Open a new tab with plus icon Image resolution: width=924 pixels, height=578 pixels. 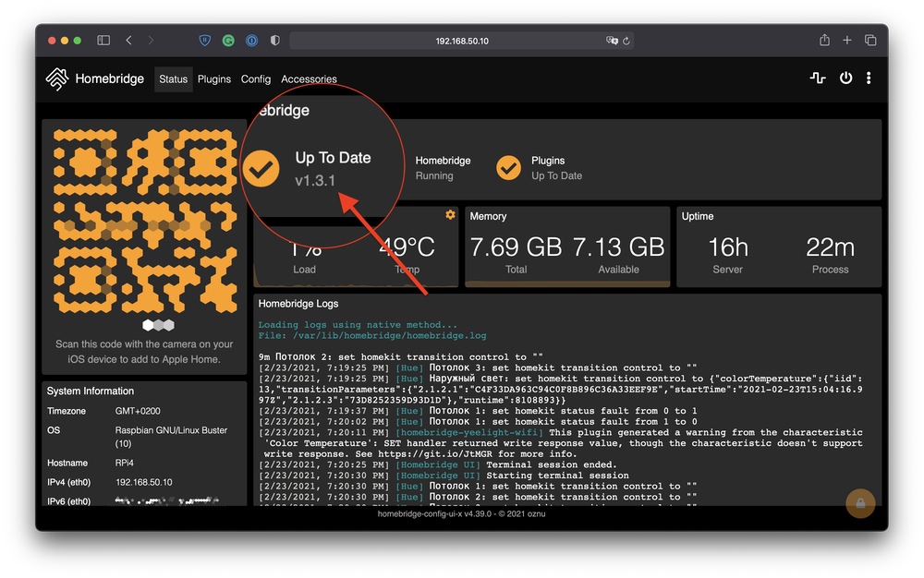(846, 40)
